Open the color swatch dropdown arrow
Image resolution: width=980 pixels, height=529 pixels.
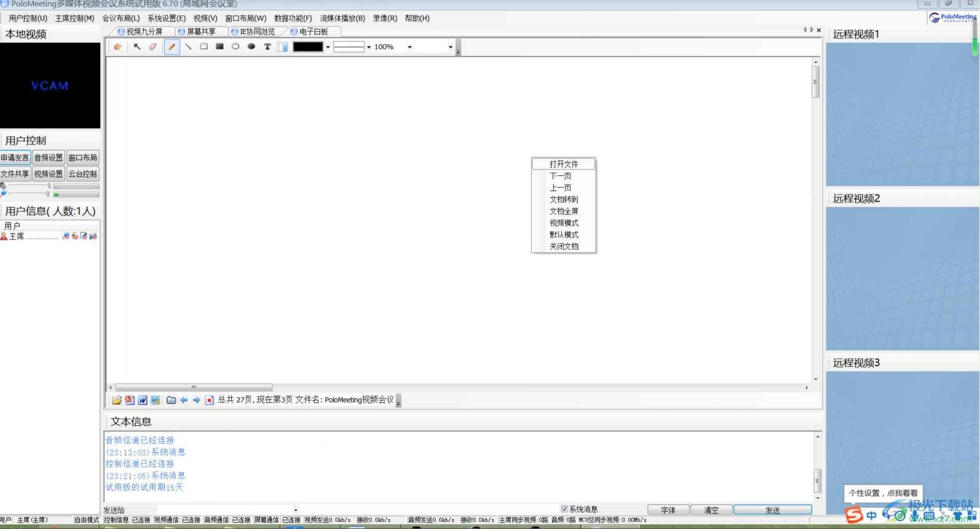point(328,47)
